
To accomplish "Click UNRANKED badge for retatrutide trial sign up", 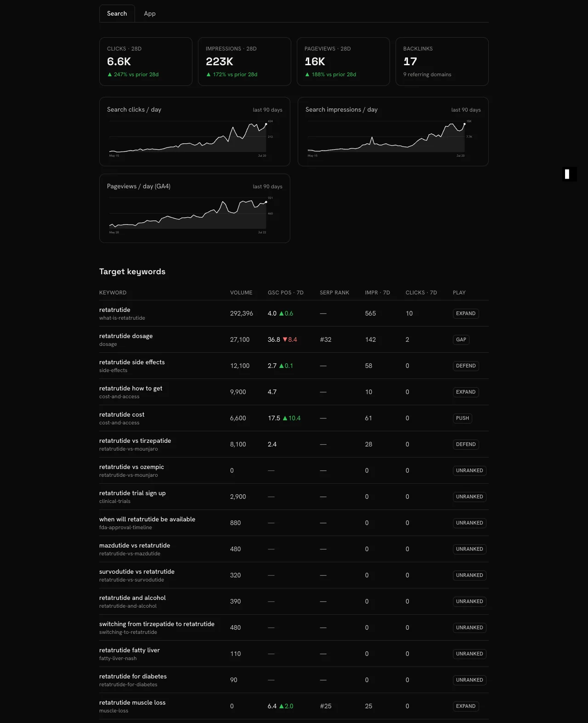I will click(x=469, y=497).
